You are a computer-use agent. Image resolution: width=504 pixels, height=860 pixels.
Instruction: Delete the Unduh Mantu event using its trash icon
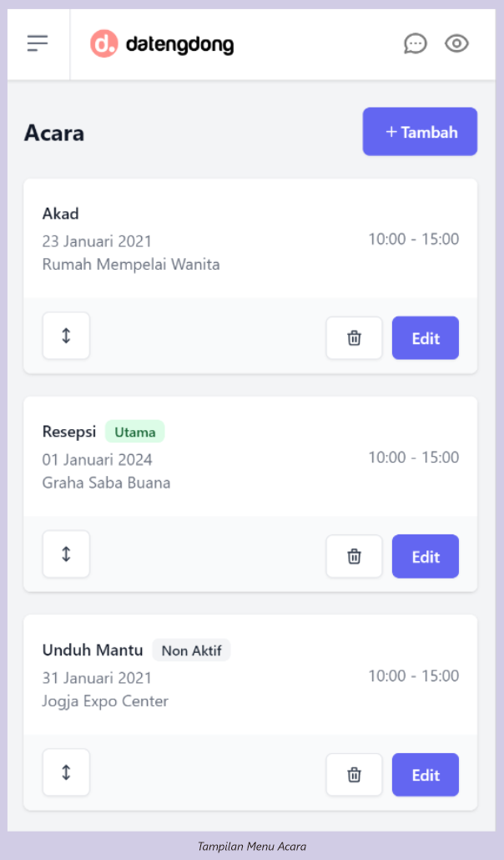[354, 774]
